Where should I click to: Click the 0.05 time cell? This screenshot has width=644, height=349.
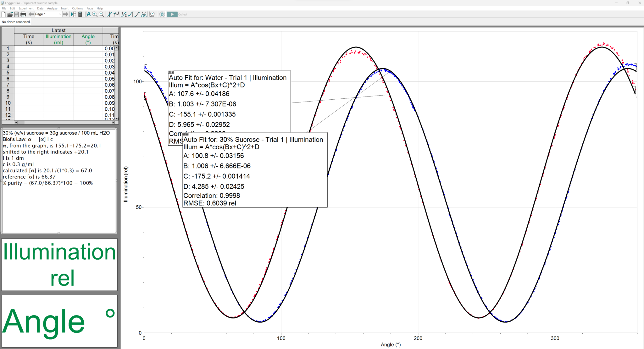coord(109,79)
